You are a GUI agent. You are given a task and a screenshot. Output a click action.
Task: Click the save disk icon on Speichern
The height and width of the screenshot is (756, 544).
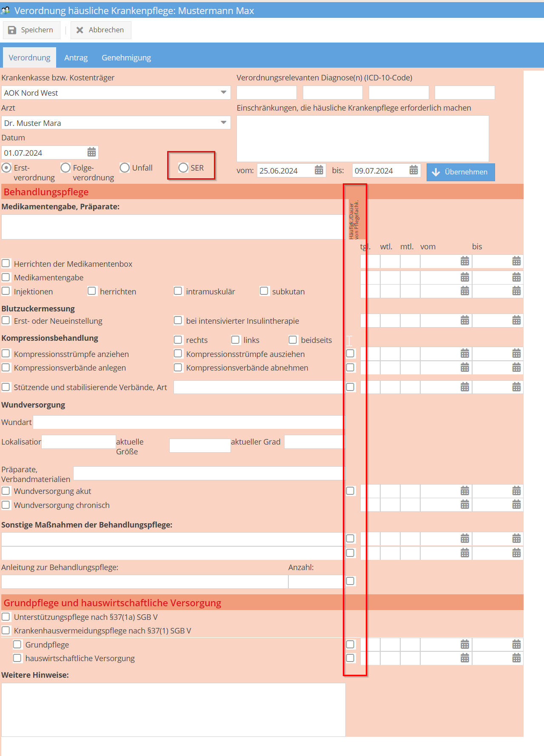tap(12, 30)
